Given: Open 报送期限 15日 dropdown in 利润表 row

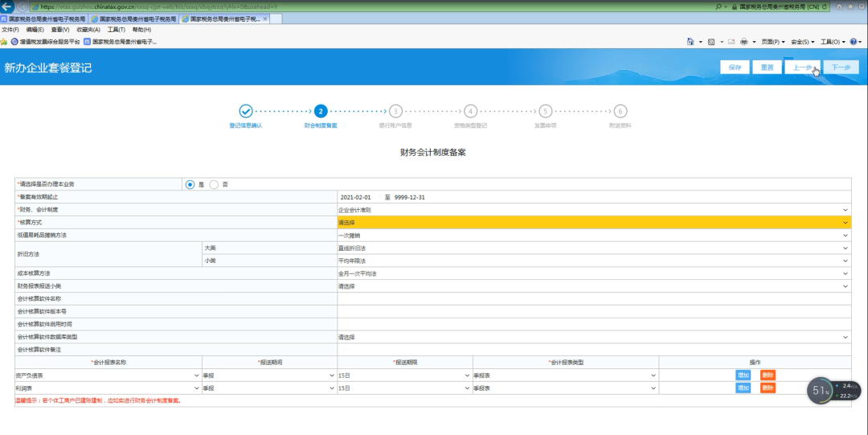Looking at the screenshot, I should [x=404, y=388].
